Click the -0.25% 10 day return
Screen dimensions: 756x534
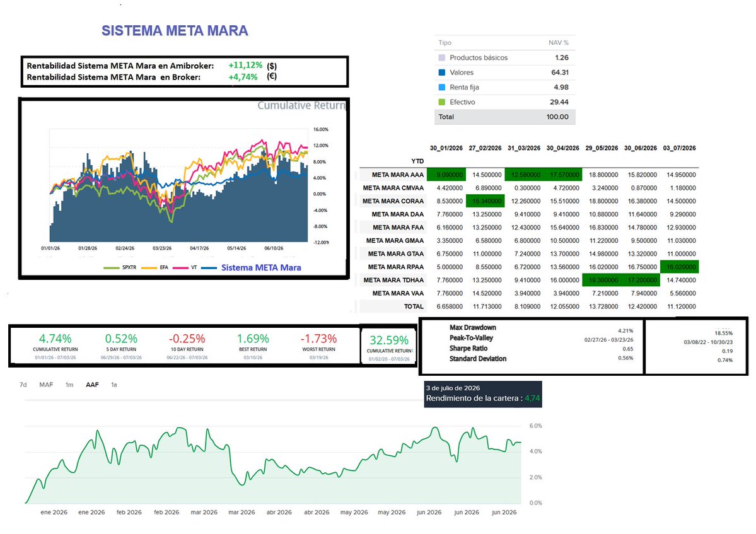(187, 339)
